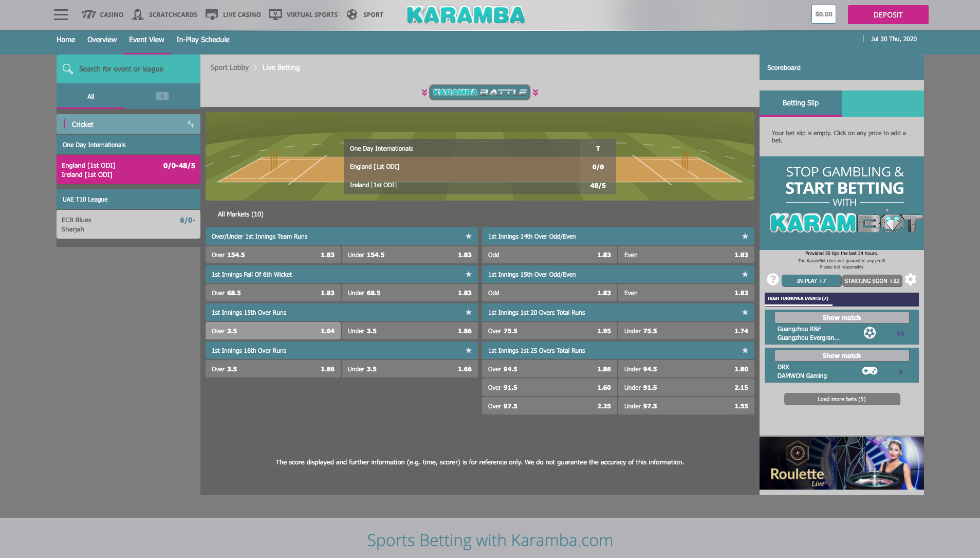Click the Casino 777 icon
980x558 pixels.
(x=88, y=14)
